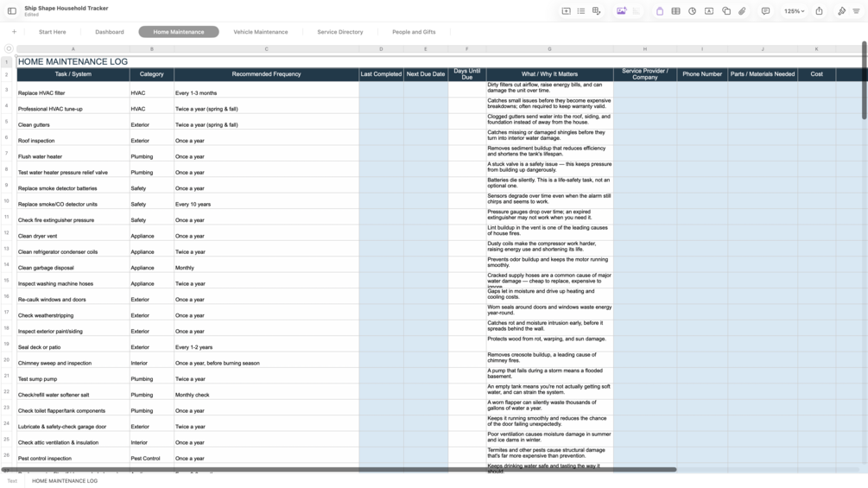The height and width of the screenshot is (488, 868).
Task: Switch to the Start Here sheet tab
Action: [52, 32]
